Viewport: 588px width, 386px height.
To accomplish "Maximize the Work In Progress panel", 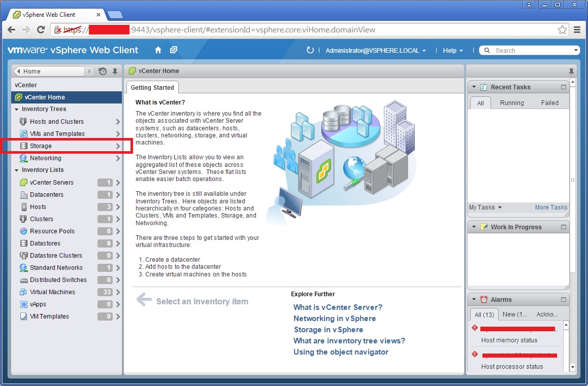I will click(563, 227).
